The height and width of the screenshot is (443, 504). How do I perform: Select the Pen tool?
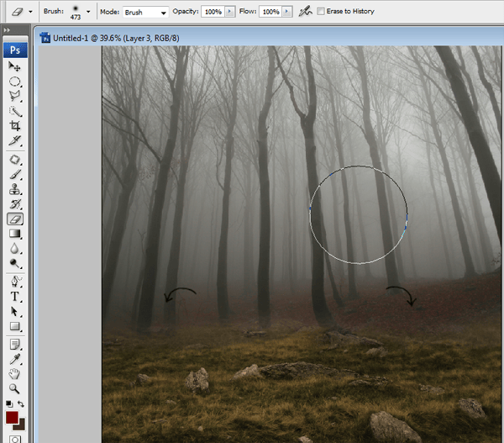[15, 282]
